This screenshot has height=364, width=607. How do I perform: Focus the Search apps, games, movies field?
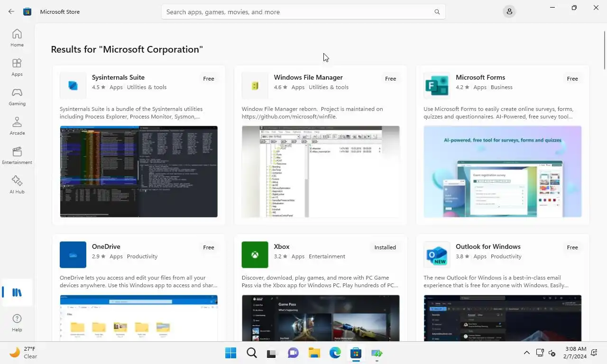coord(303,12)
